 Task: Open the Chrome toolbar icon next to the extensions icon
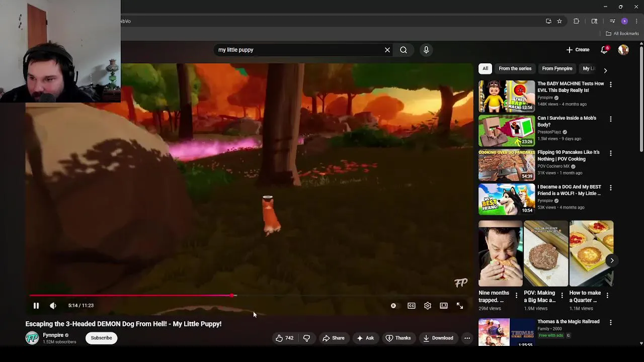(x=594, y=21)
